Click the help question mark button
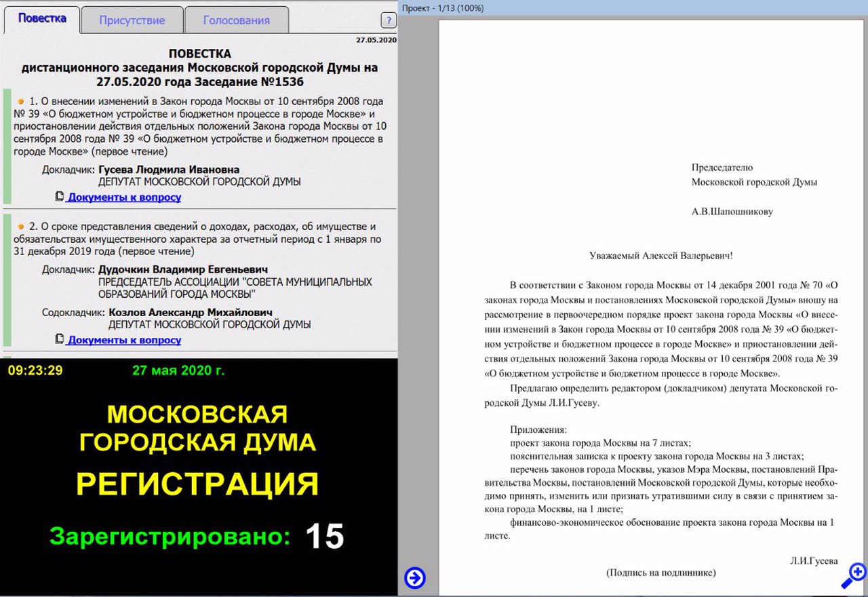The image size is (868, 597). (x=389, y=20)
